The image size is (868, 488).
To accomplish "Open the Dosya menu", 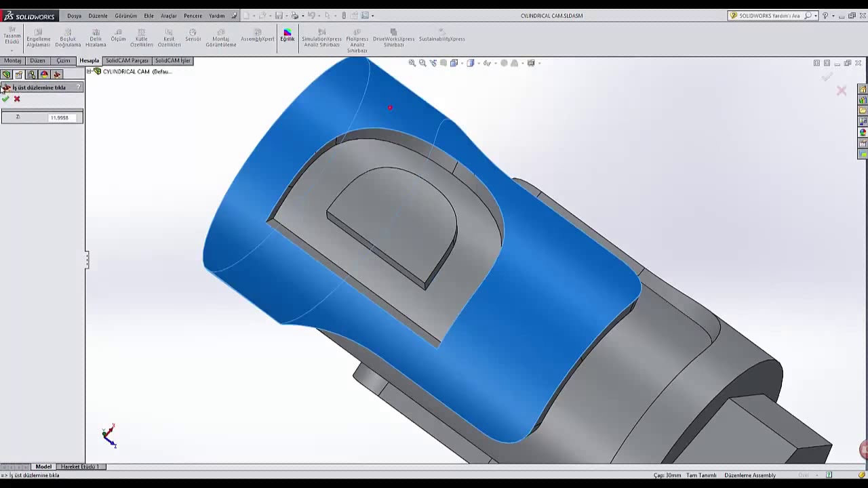I will 74,16.
